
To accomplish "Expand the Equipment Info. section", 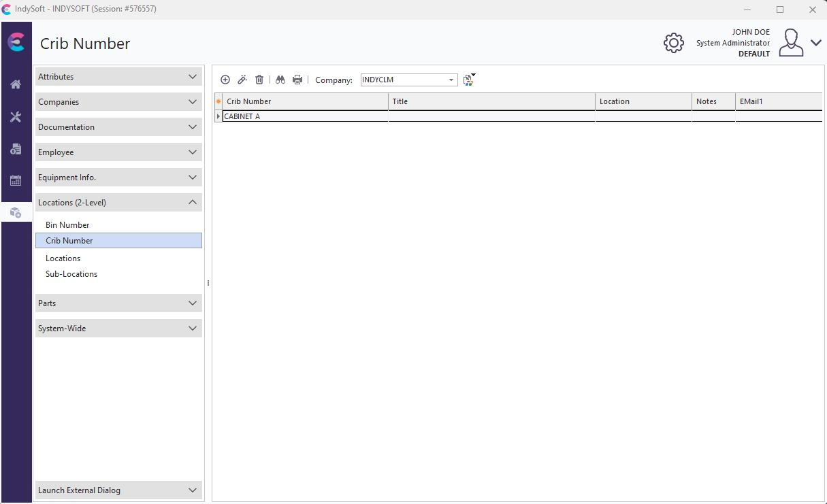I will coord(118,178).
